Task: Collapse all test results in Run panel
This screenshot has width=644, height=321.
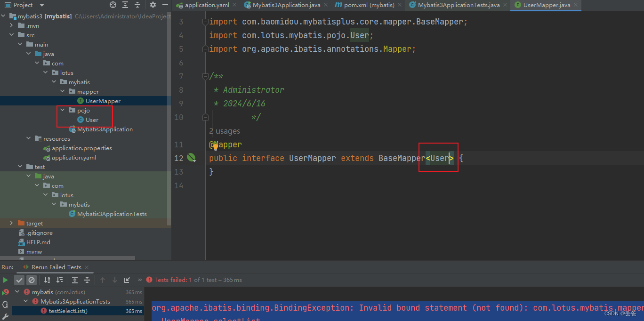Action: coord(87,280)
